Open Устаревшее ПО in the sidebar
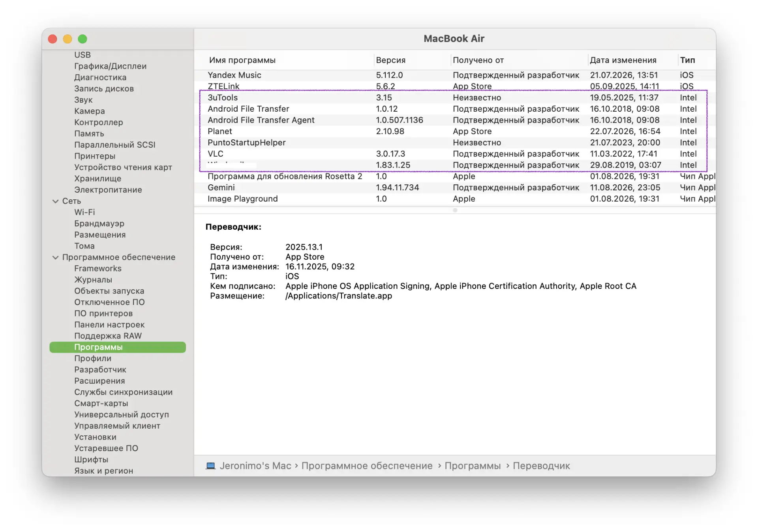Viewport: 758px width, 532px height. [x=106, y=449]
